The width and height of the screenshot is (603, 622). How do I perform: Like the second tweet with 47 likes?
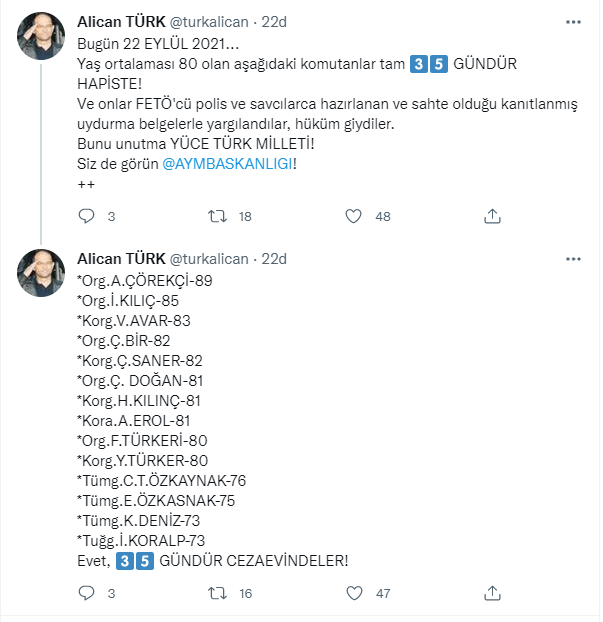[354, 593]
